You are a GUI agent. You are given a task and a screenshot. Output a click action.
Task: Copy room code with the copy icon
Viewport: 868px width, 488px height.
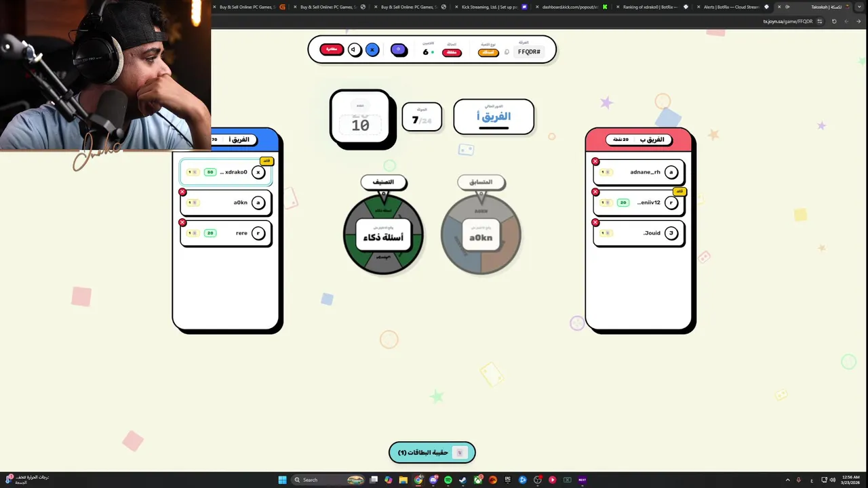click(507, 52)
